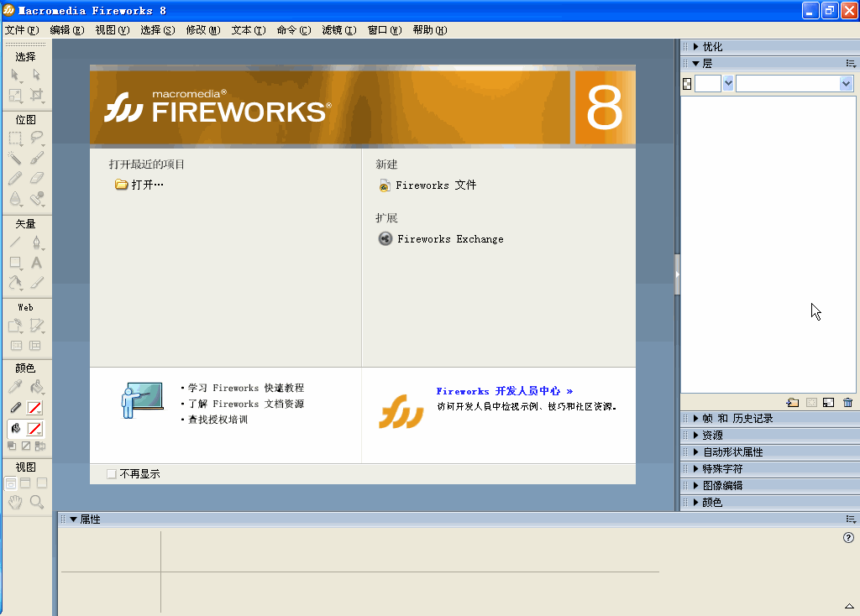Expand the 图像编辑 panel
This screenshot has width=860, height=616.
point(696,486)
